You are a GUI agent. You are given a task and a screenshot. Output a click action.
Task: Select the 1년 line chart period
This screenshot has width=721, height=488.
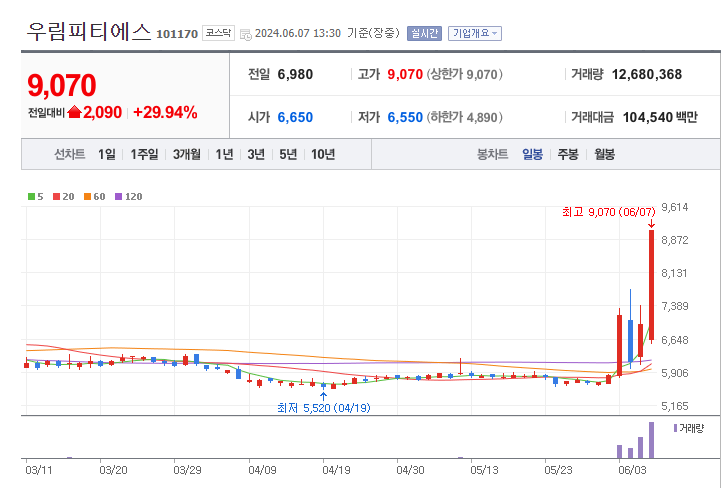(x=224, y=154)
